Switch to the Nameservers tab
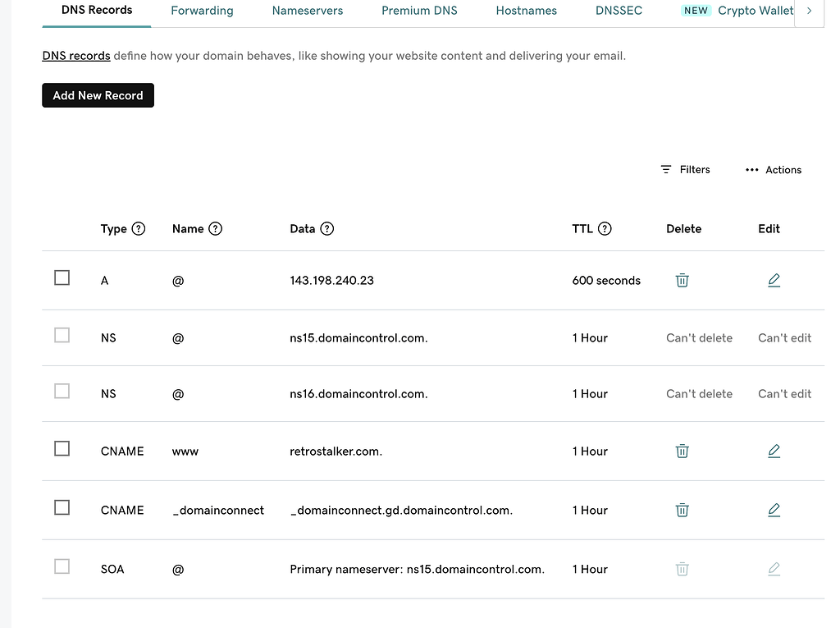Image resolution: width=840 pixels, height=628 pixels. (x=308, y=11)
